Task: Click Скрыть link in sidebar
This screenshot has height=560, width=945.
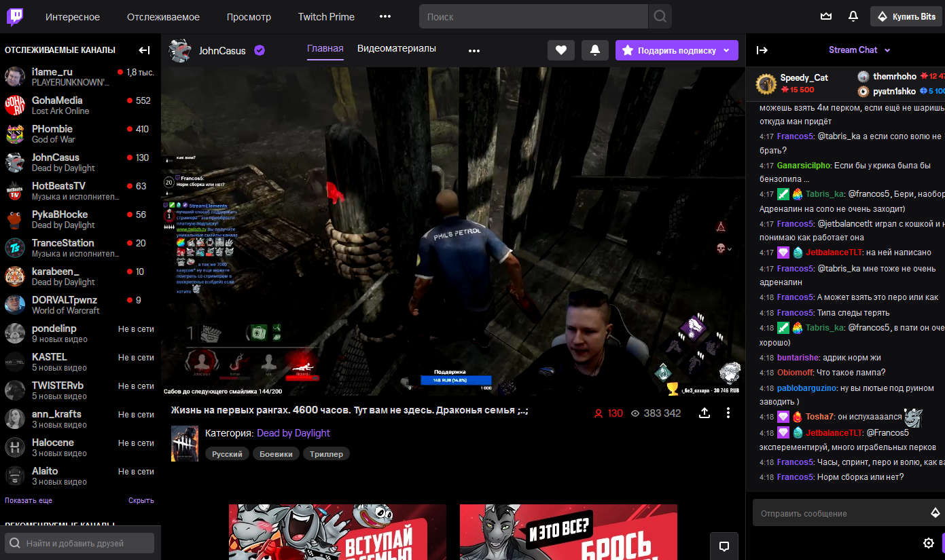Action: click(141, 500)
